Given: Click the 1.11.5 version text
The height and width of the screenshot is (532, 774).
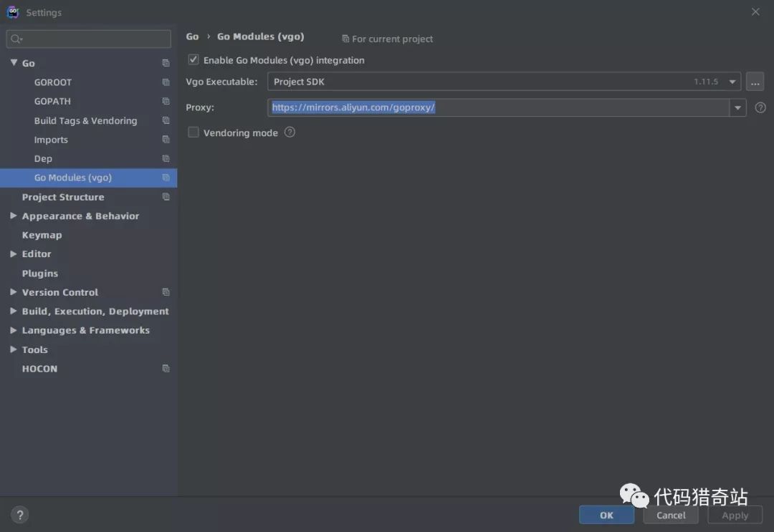Looking at the screenshot, I should click(706, 82).
